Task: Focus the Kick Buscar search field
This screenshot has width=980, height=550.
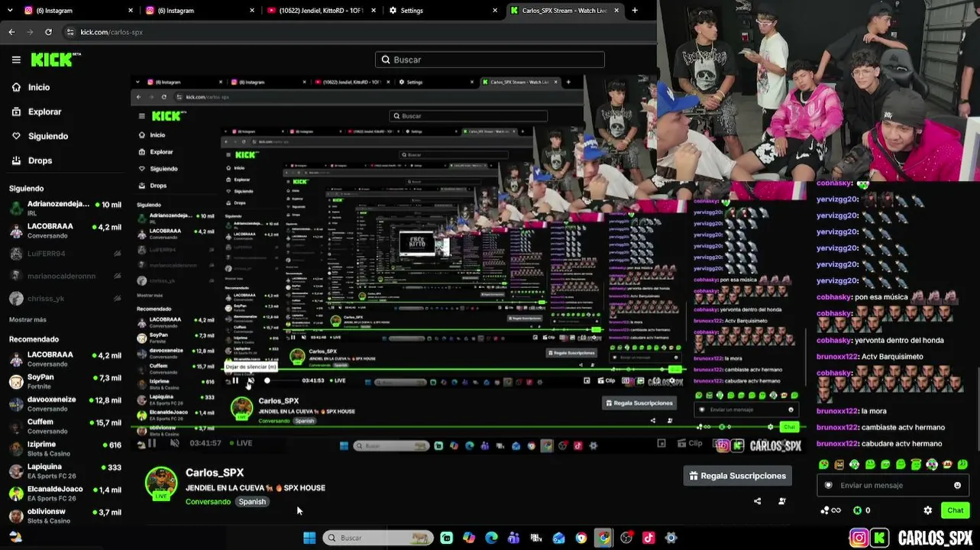Action: [x=490, y=60]
